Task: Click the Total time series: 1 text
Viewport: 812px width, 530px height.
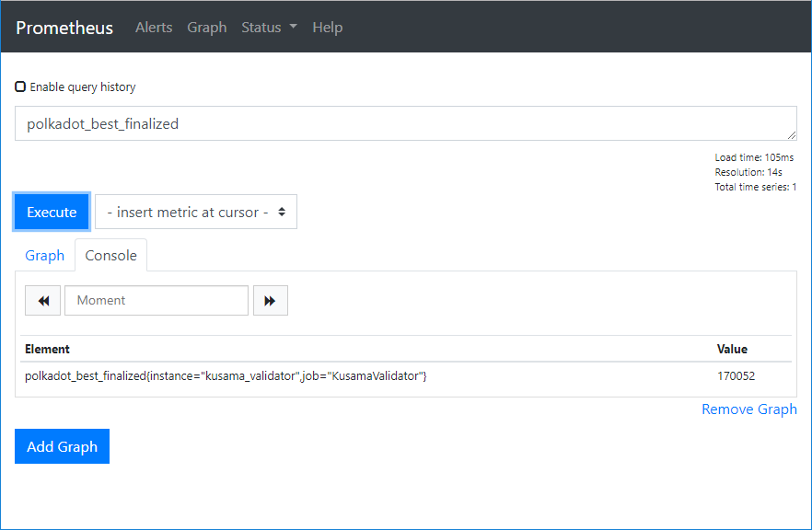Action: click(756, 187)
